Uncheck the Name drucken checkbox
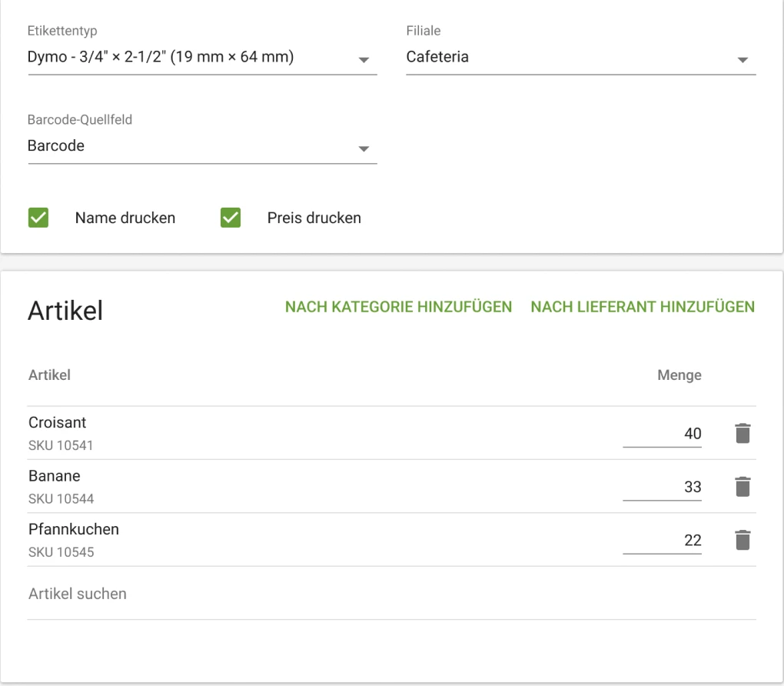784x686 pixels. [x=38, y=218]
